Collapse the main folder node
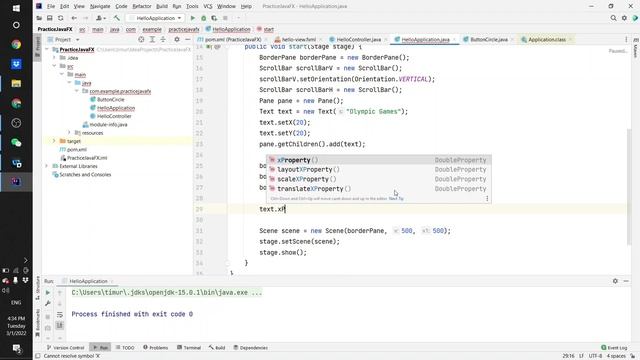Image resolution: width=640 pixels, height=360 pixels. pos(62,75)
